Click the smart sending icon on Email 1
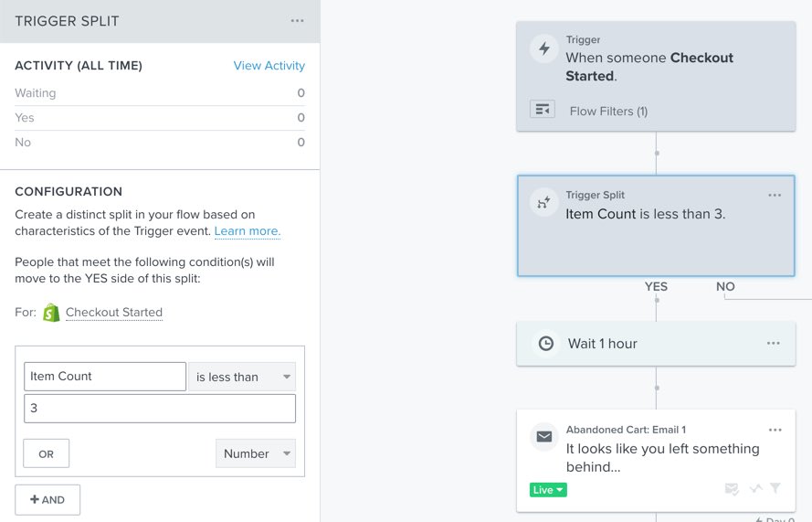 pyautogui.click(x=732, y=489)
